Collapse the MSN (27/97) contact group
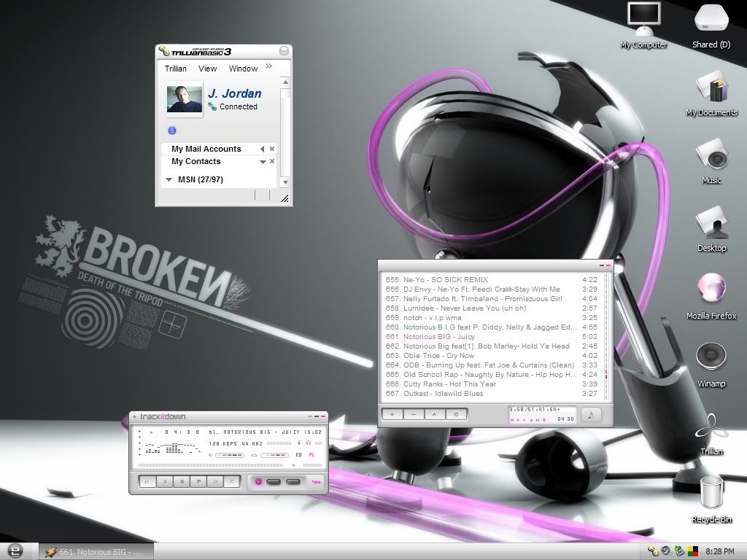The image size is (747, 560). [169, 179]
